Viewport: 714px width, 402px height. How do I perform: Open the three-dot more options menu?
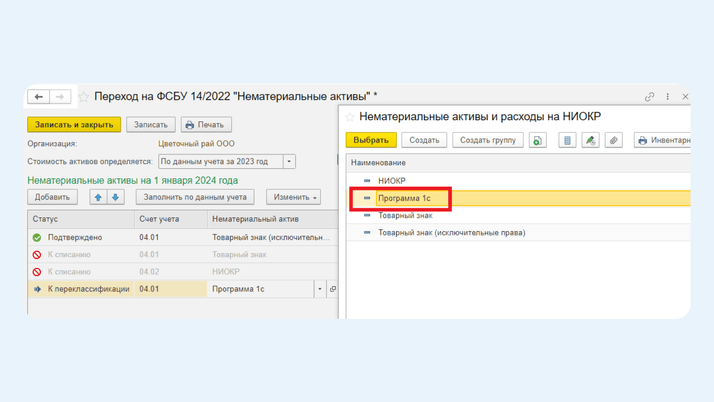[x=668, y=97]
